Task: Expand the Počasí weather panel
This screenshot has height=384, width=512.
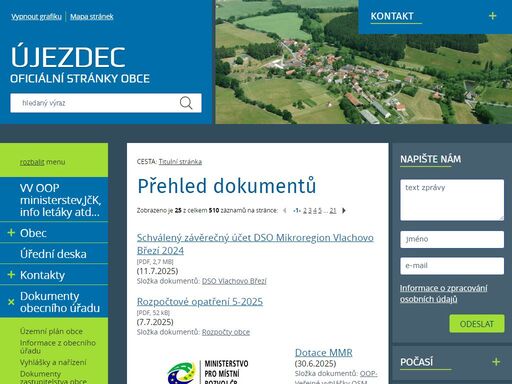Action: tap(496, 362)
